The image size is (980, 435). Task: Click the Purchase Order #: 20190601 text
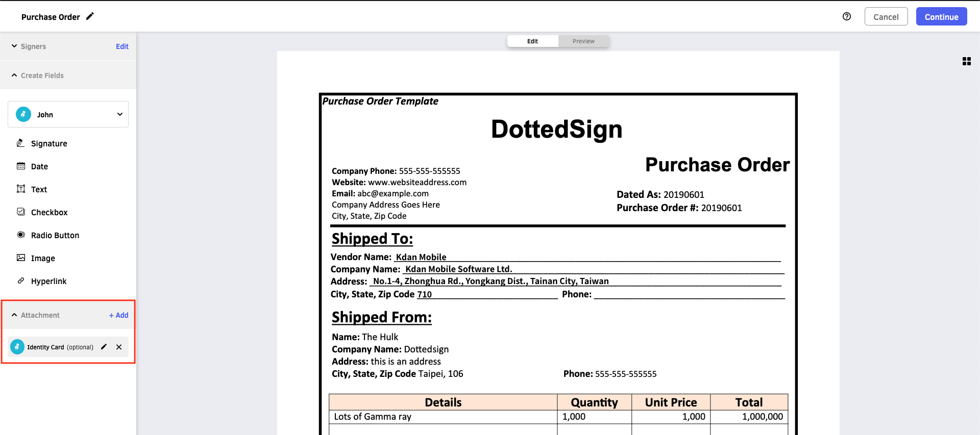coord(679,208)
